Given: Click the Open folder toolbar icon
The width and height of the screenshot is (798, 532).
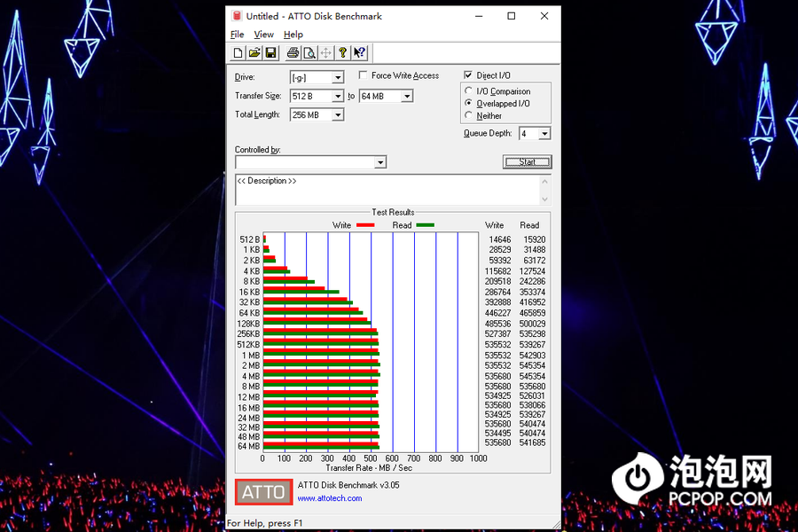Looking at the screenshot, I should point(254,52).
